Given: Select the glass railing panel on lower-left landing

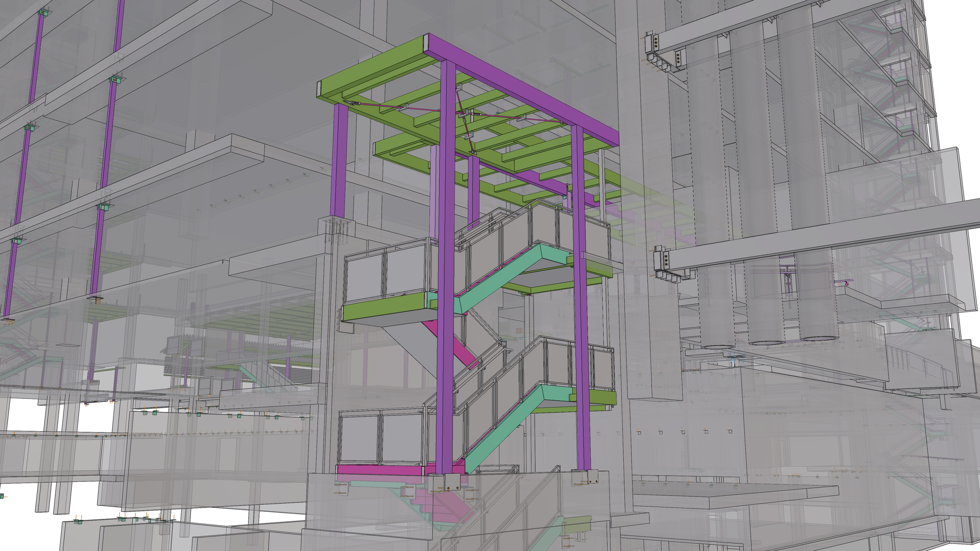Looking at the screenshot, I should coord(380,437).
